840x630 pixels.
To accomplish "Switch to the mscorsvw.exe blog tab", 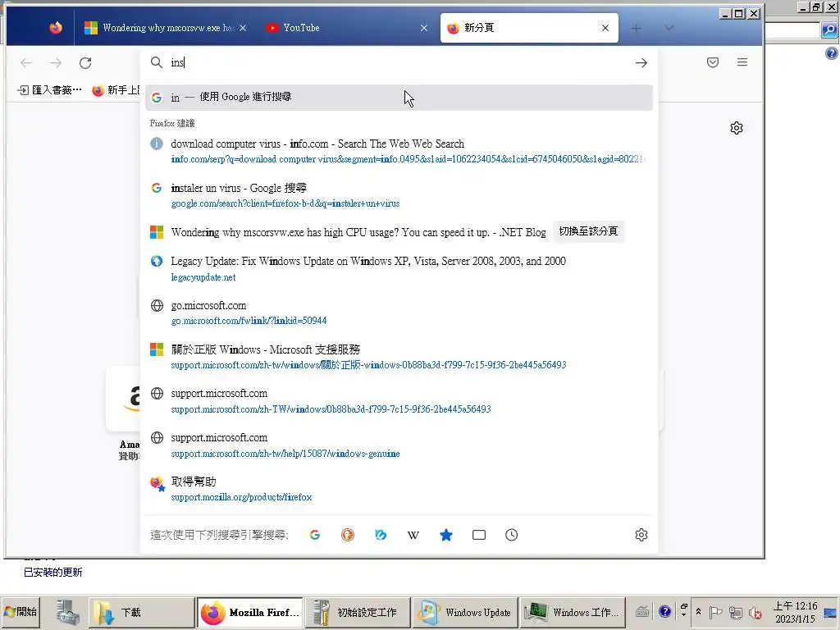I will 165,28.
